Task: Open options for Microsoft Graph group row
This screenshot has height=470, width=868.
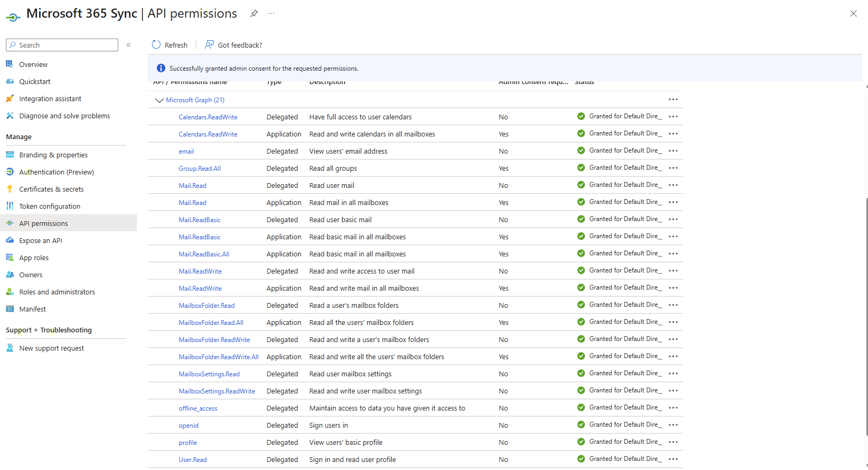Action: coord(673,100)
